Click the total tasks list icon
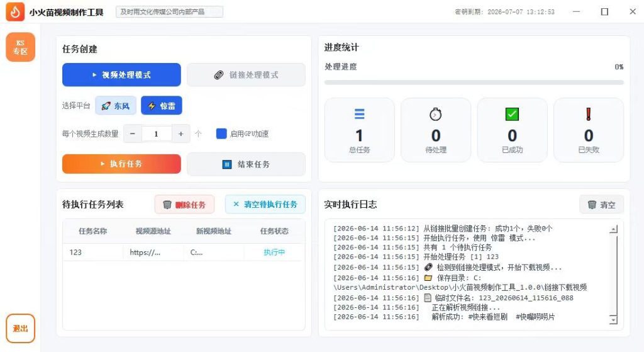Screen dimensions: 644x352 [359, 114]
